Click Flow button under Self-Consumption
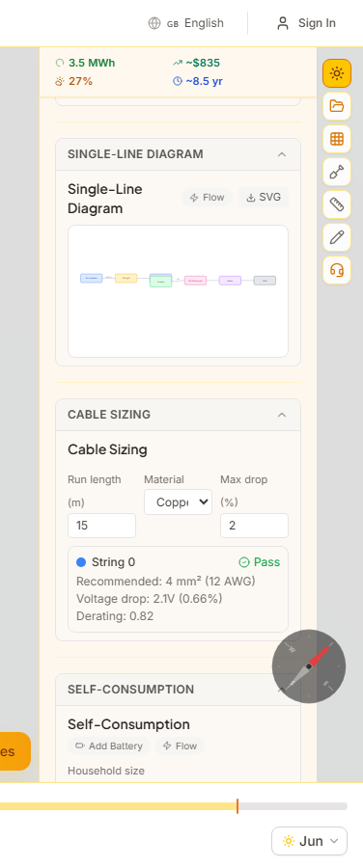The width and height of the screenshot is (363, 868). (180, 746)
